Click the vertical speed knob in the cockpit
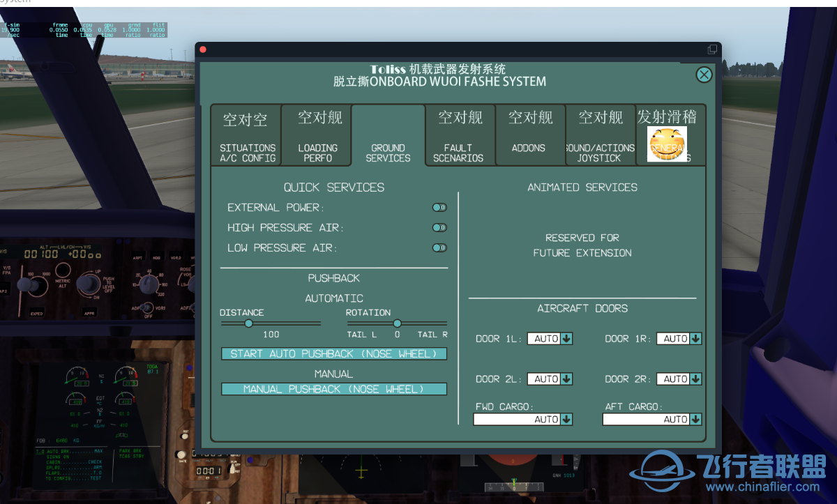The image size is (837, 504). 89,283
